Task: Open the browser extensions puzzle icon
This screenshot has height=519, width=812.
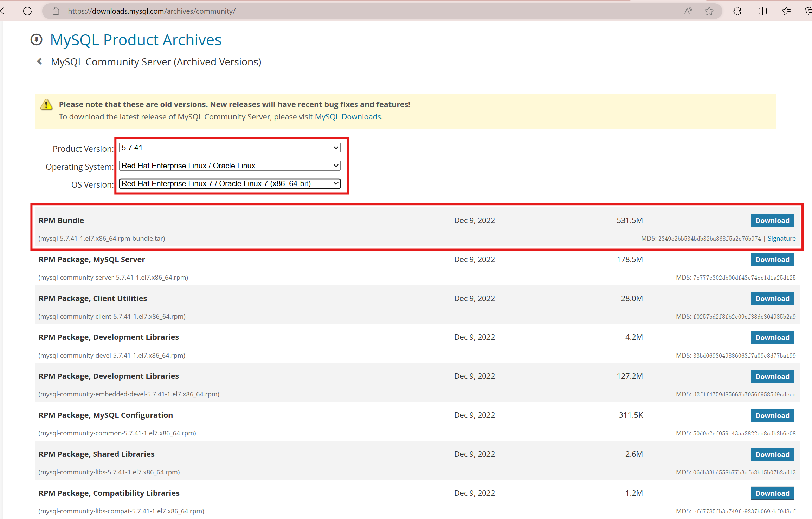Action: (x=737, y=11)
